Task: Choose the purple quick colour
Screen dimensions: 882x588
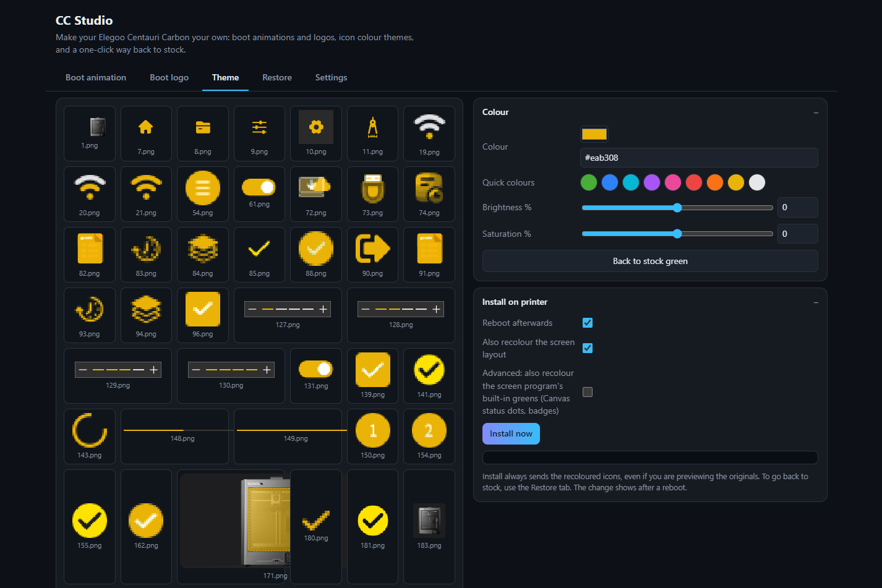Action: pyautogui.click(x=652, y=182)
